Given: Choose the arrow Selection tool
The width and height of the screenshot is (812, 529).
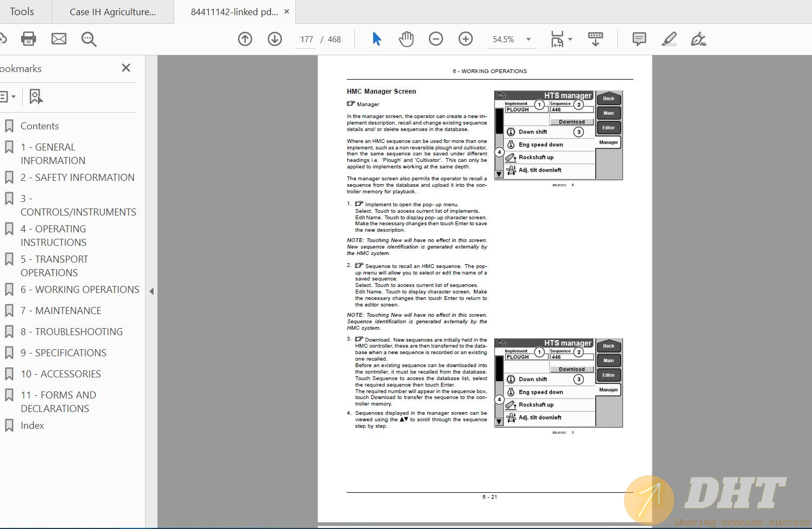Looking at the screenshot, I should click(377, 39).
